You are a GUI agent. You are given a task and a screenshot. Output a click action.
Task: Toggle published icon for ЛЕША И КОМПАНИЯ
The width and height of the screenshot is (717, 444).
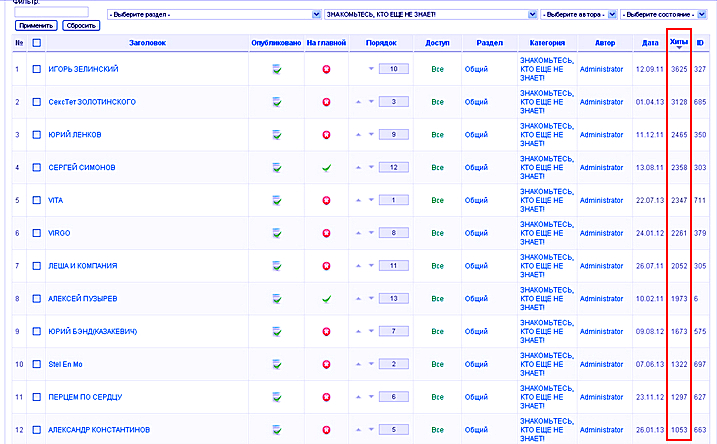(x=277, y=266)
